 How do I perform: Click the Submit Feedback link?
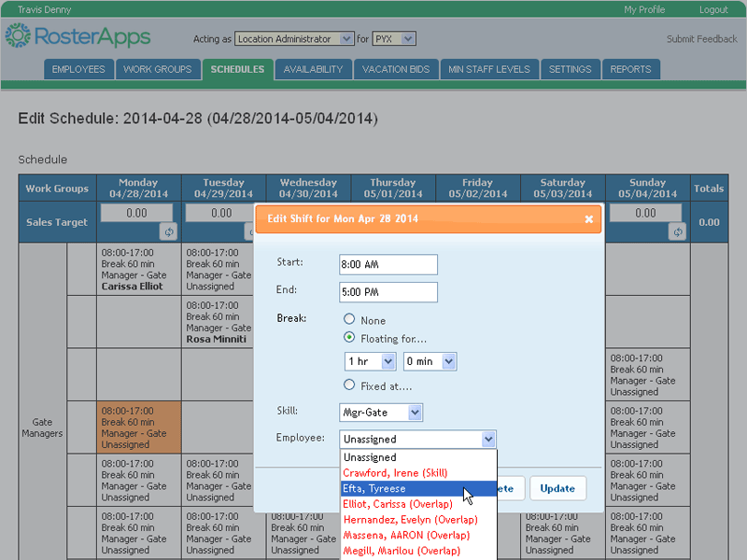701,39
